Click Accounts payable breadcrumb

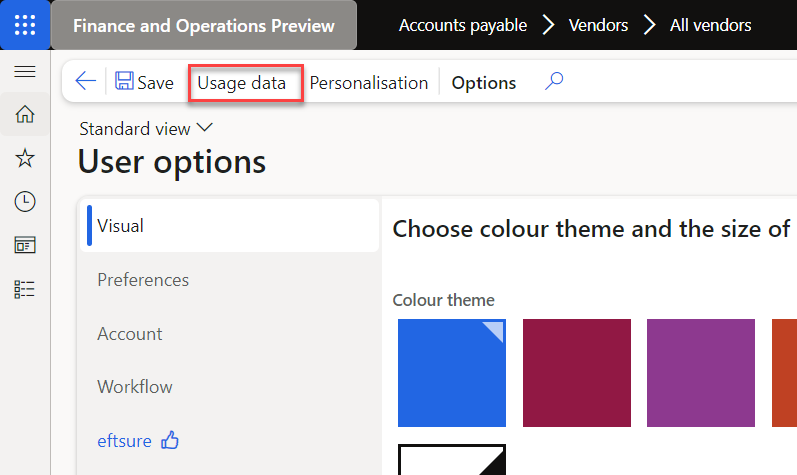463,25
